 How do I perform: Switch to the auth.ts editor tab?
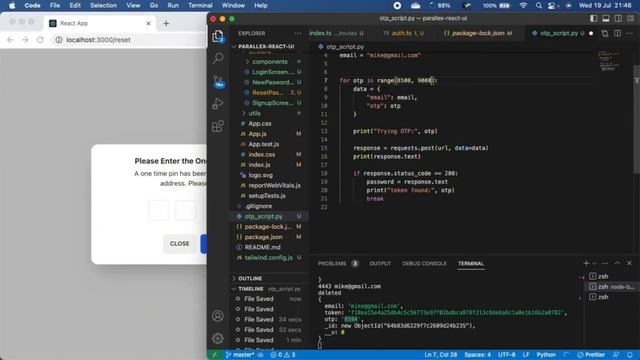[x=403, y=33]
